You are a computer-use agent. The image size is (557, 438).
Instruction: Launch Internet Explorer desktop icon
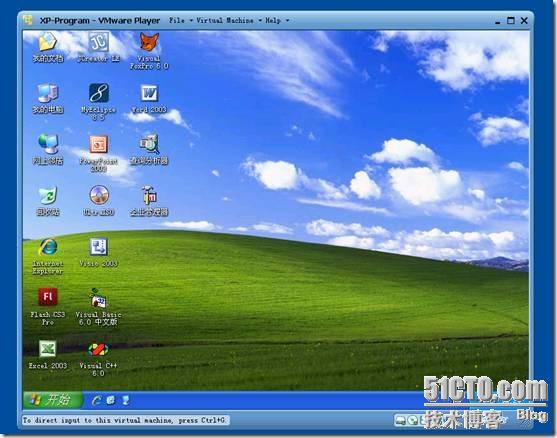(48, 256)
